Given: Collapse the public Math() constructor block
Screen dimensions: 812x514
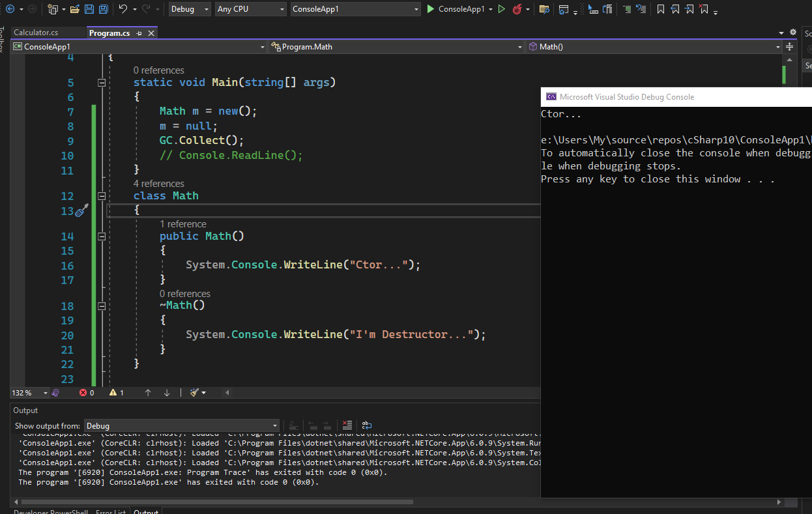Looking at the screenshot, I should (x=102, y=236).
